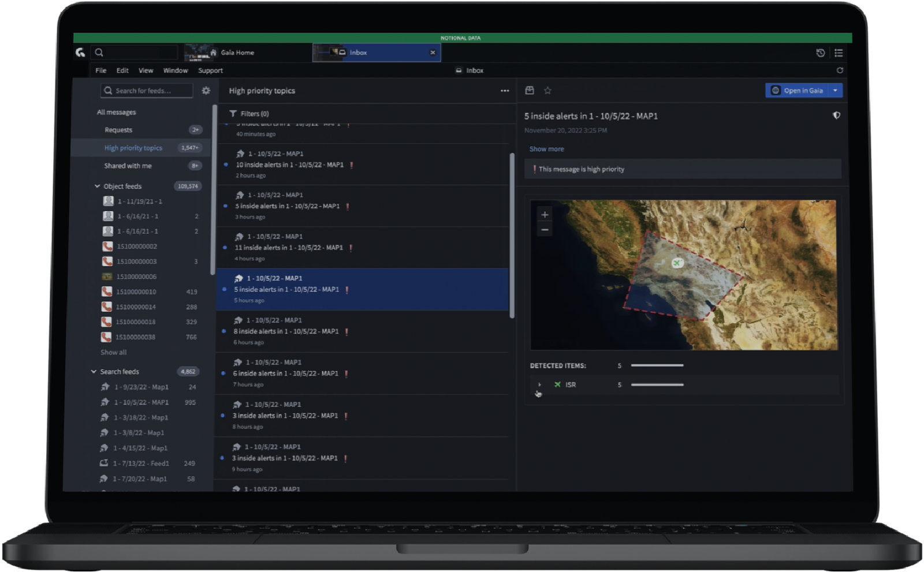The image size is (924, 572).
Task: Expand the ISR detected items row
Action: 539,384
